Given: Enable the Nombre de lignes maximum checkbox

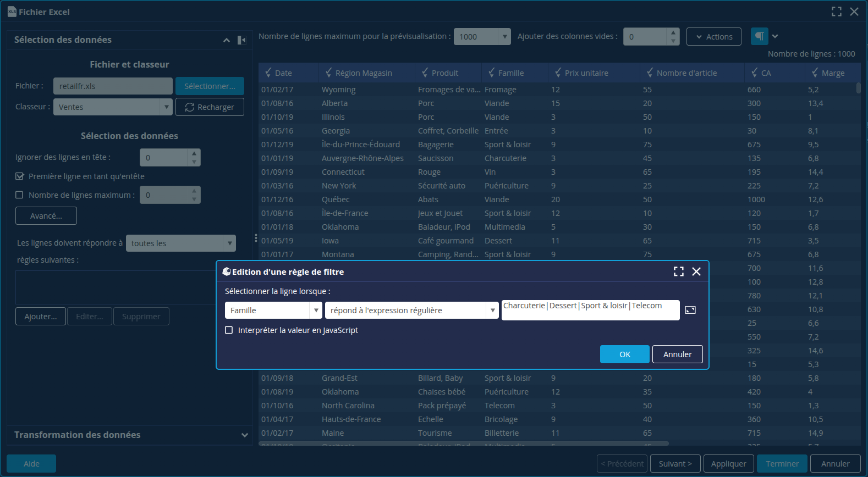Looking at the screenshot, I should [20, 195].
